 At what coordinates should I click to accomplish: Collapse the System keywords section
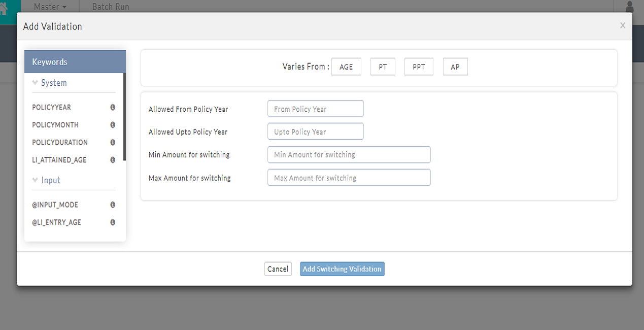49,83
